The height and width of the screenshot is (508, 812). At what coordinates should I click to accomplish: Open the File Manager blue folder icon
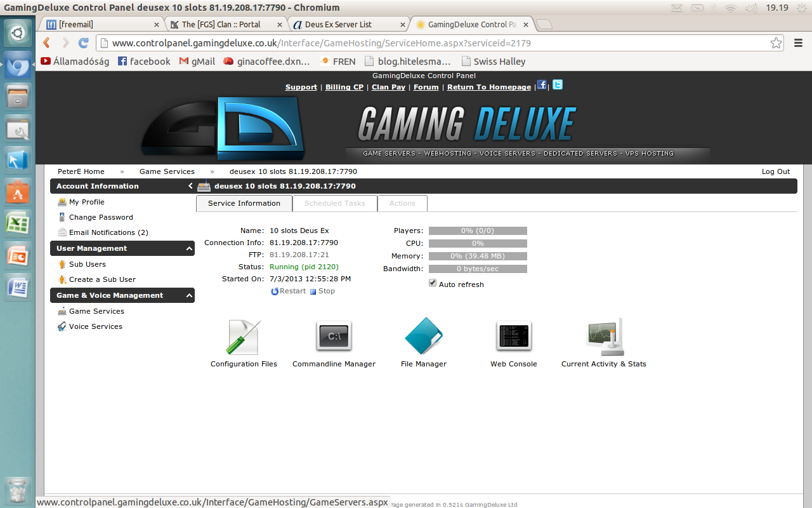(x=424, y=337)
